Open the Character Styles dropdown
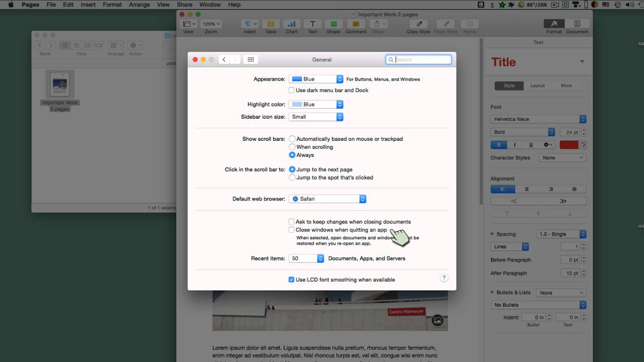This screenshot has height=362, width=644. [562, 157]
